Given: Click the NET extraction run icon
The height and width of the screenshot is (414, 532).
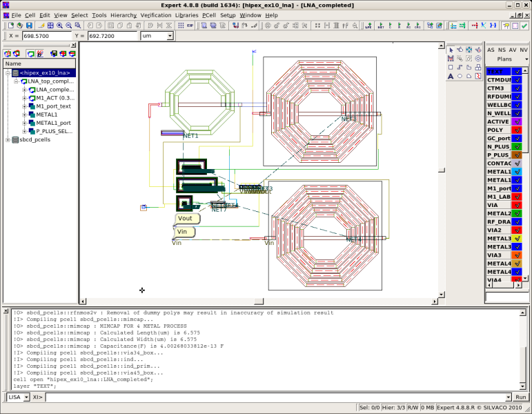Looking at the screenshot, I should pos(380,26).
